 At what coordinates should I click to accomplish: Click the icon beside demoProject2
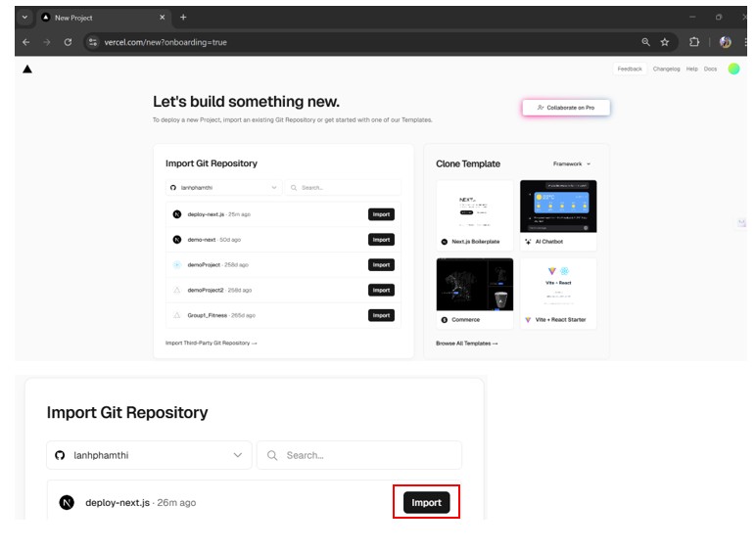pyautogui.click(x=177, y=291)
